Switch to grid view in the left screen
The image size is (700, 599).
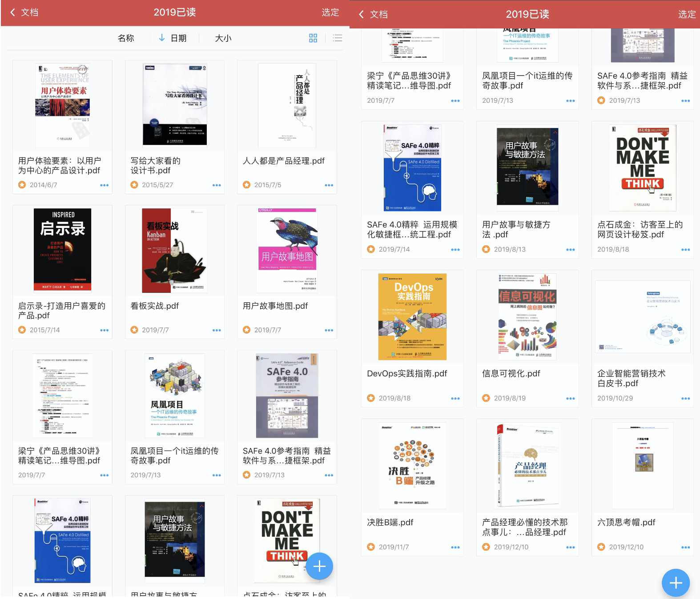[x=313, y=38]
